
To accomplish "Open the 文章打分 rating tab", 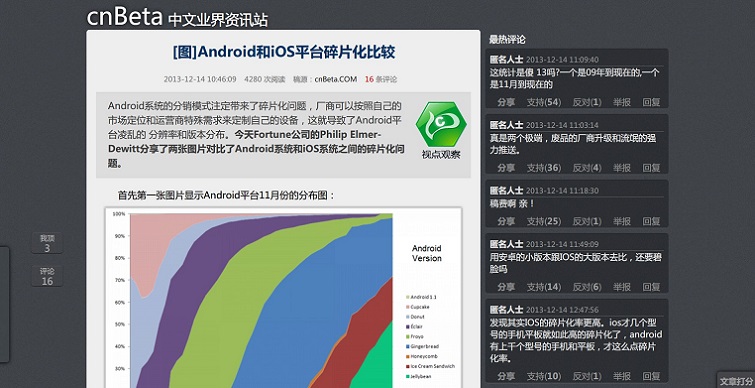I will tap(736, 381).
